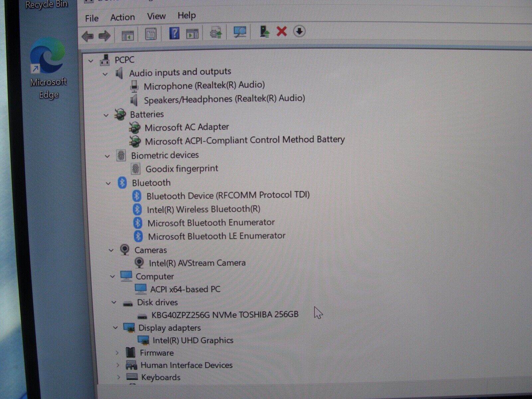Click the Help icon in the toolbar
This screenshot has height=399, width=532.
pos(173,33)
